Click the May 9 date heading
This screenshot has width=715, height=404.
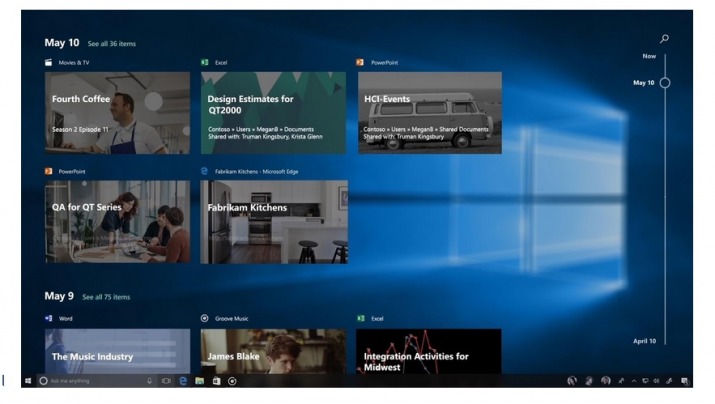coord(59,296)
